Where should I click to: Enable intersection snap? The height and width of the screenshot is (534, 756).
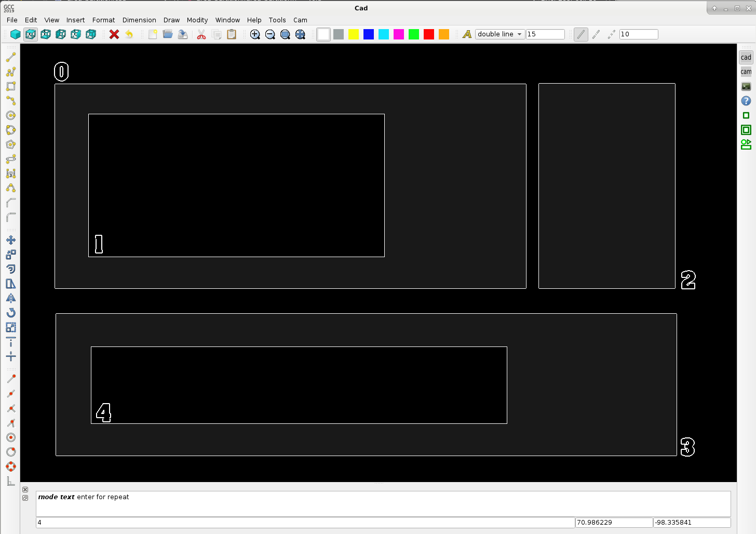[11, 408]
